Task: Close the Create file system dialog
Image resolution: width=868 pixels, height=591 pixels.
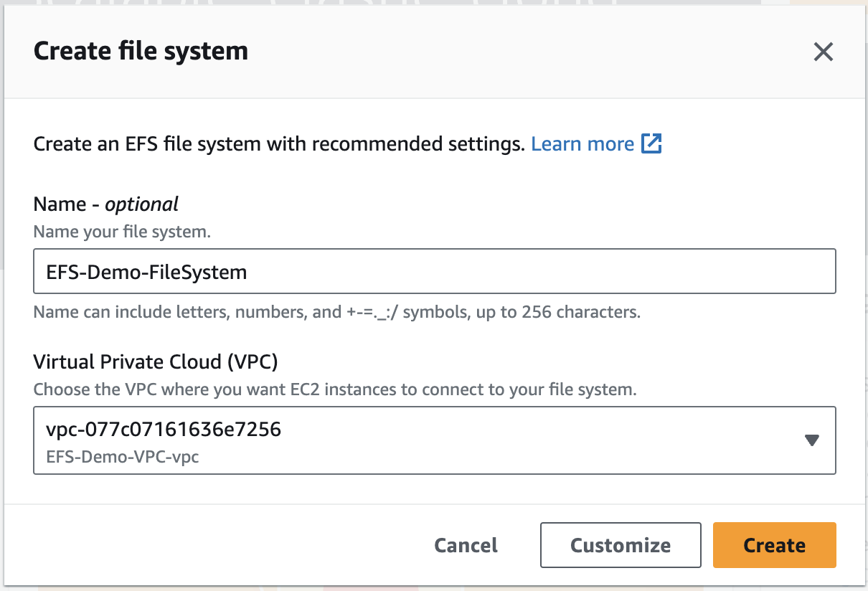Action: pos(823,52)
